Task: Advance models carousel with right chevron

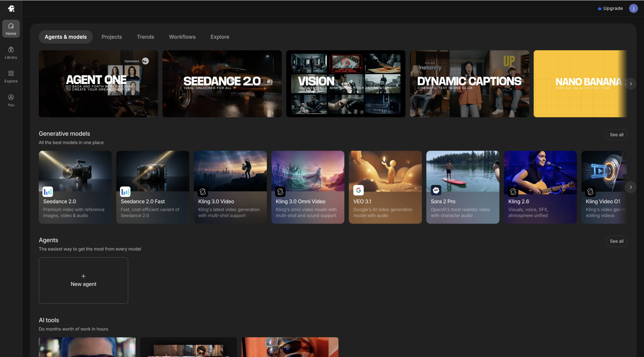Action: tap(631, 187)
